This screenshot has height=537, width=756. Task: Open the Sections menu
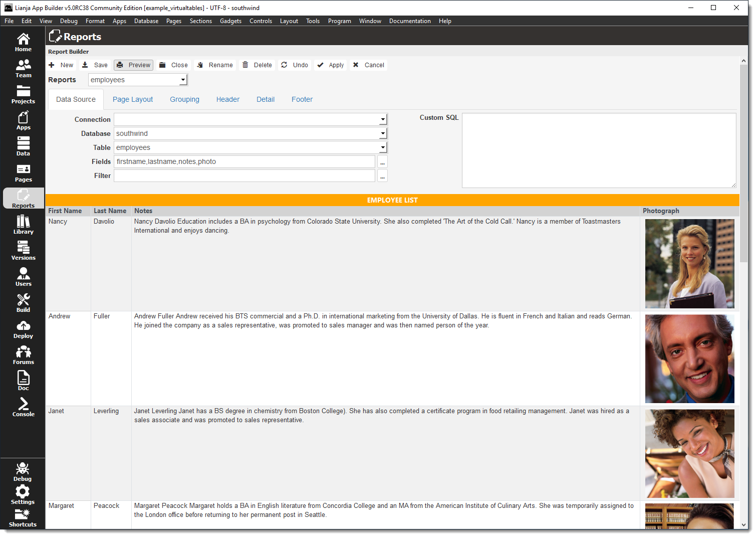pos(200,21)
